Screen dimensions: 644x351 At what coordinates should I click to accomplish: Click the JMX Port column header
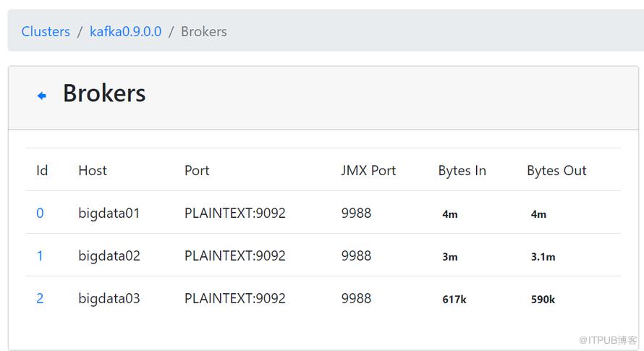point(368,170)
